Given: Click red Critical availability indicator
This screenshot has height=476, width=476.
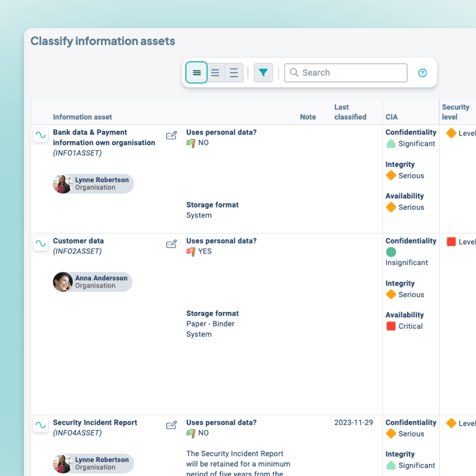Looking at the screenshot, I should click(x=391, y=326).
